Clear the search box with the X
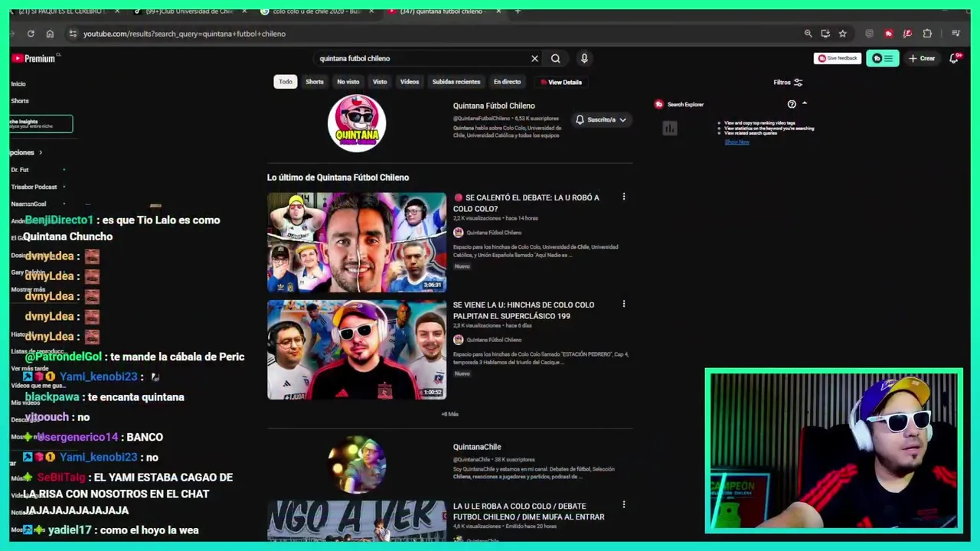 [x=534, y=58]
